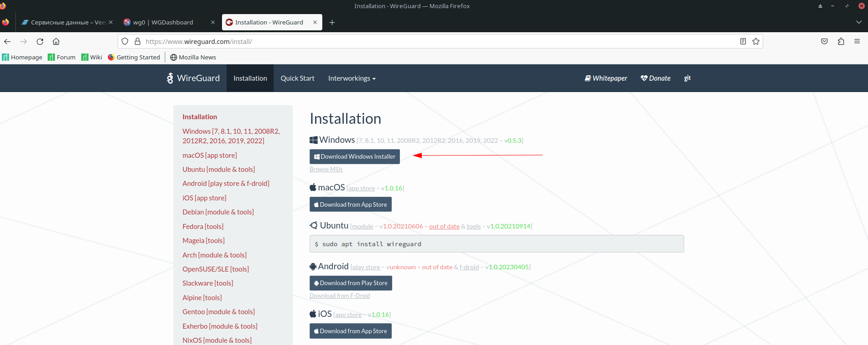Reload the current page
The width and height of the screenshot is (868, 345).
click(x=40, y=41)
